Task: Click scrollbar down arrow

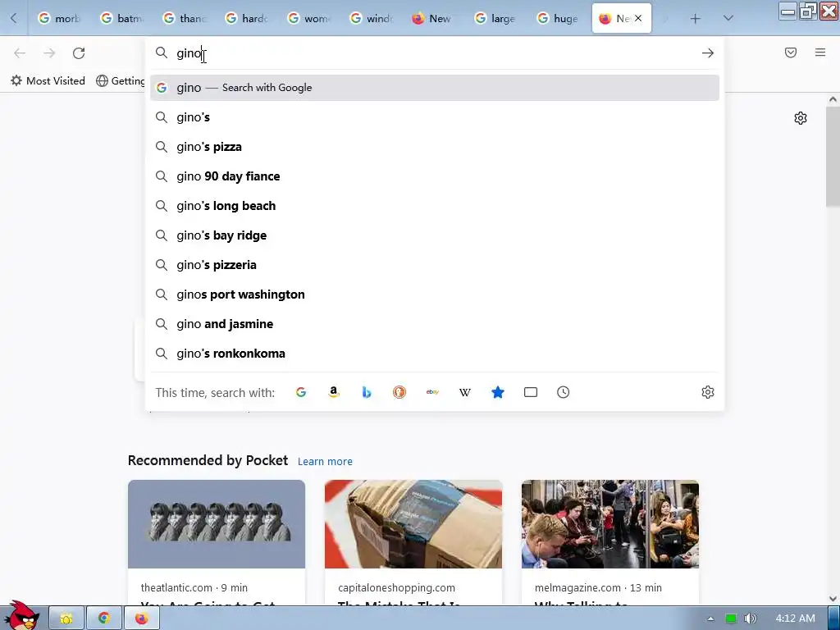Action: [833, 599]
